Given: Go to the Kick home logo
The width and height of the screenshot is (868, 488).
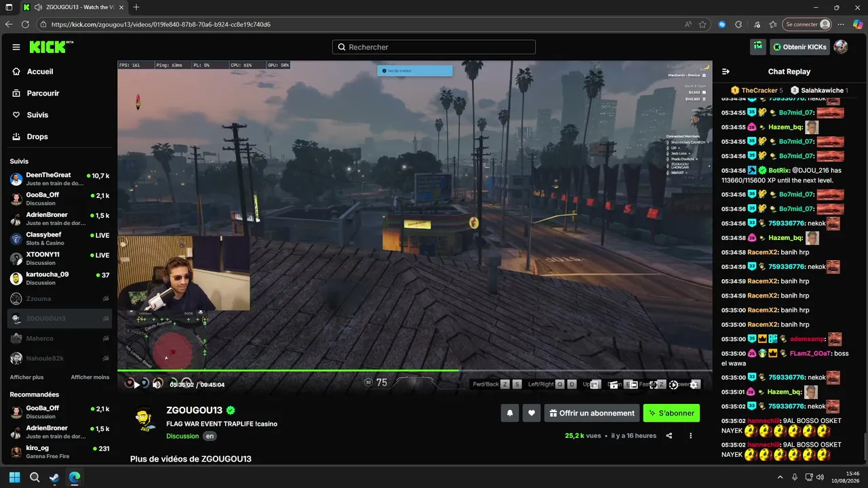Looking at the screenshot, I should point(52,47).
